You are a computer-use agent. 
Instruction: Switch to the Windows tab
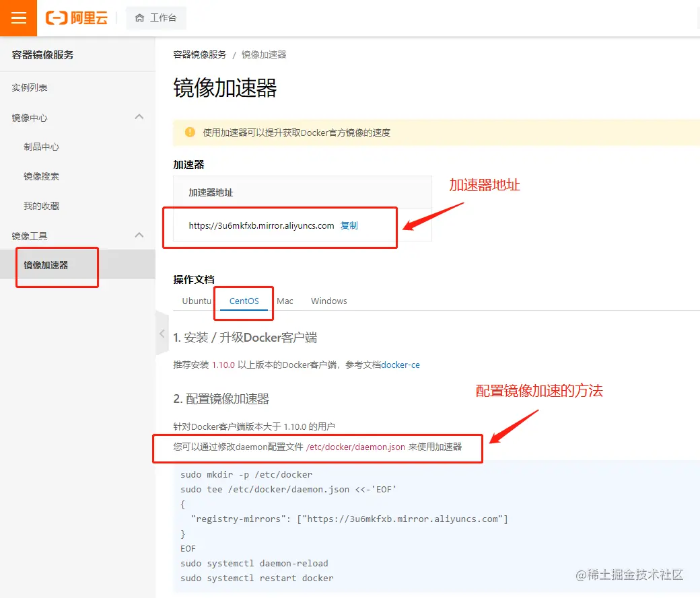point(329,301)
